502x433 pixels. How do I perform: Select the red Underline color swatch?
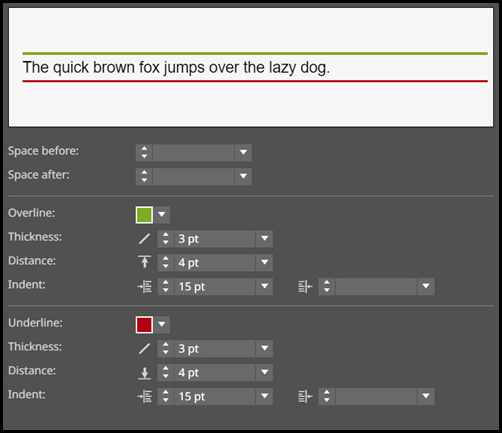(x=144, y=325)
